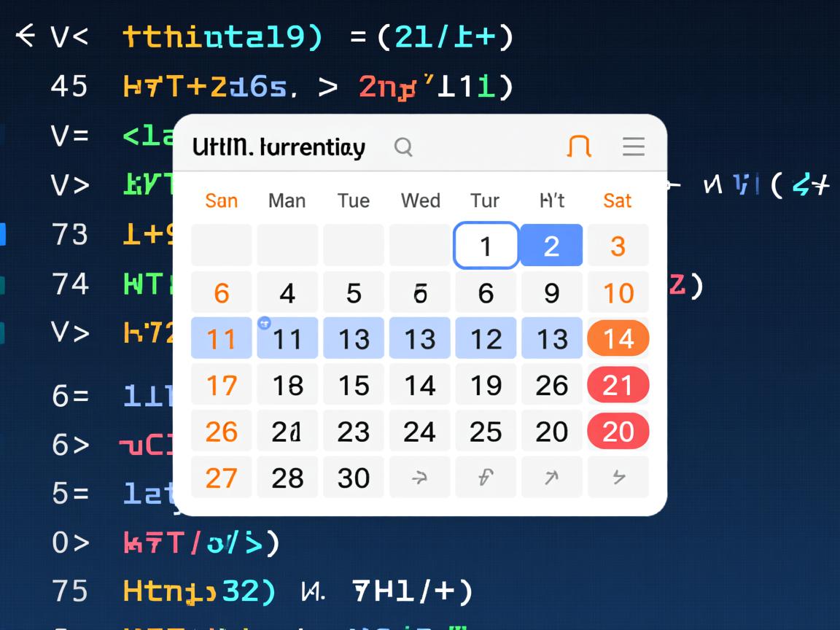This screenshot has height=630, width=840.
Task: Choose the red highlighted Saturday 20
Action: tap(618, 432)
